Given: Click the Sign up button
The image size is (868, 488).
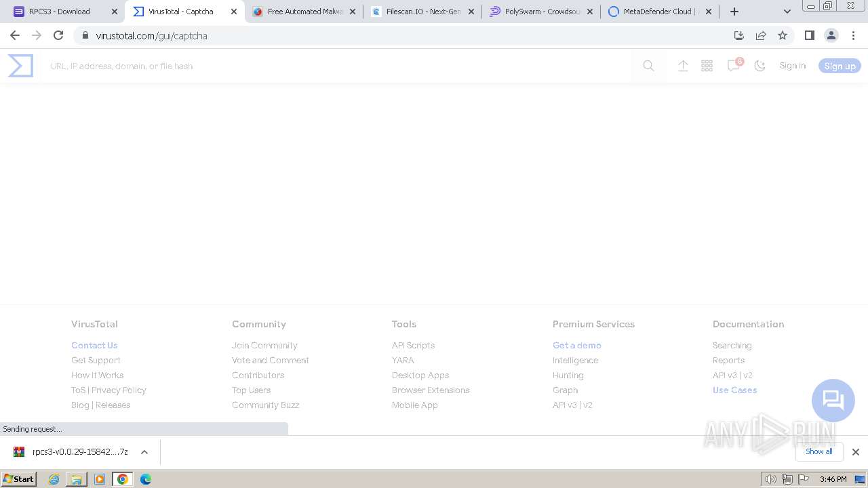Looking at the screenshot, I should click(x=840, y=66).
